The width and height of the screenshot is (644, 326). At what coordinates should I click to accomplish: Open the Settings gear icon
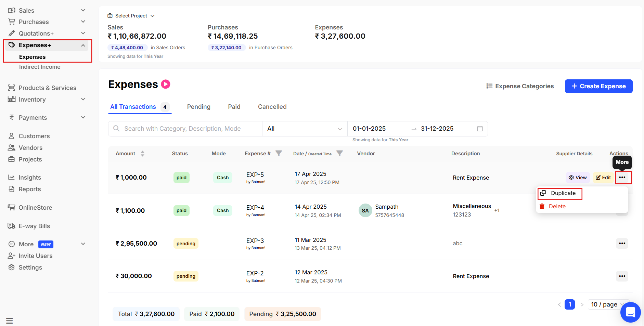(x=12, y=267)
